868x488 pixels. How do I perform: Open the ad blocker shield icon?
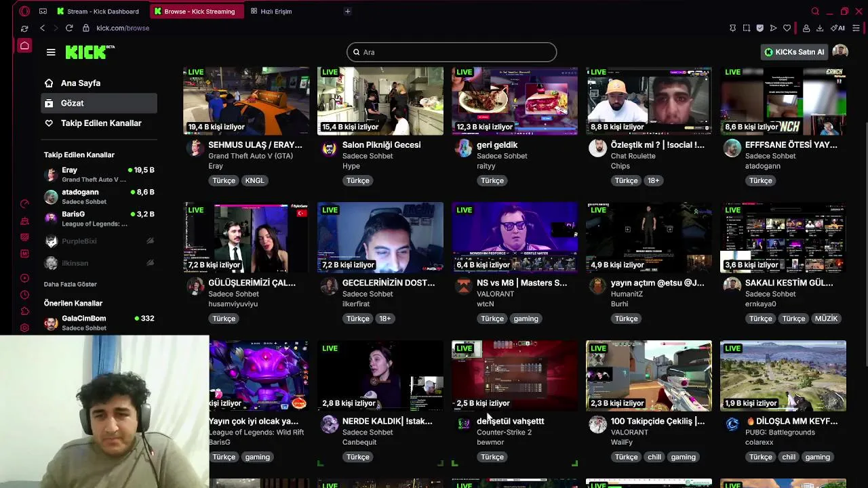click(759, 28)
